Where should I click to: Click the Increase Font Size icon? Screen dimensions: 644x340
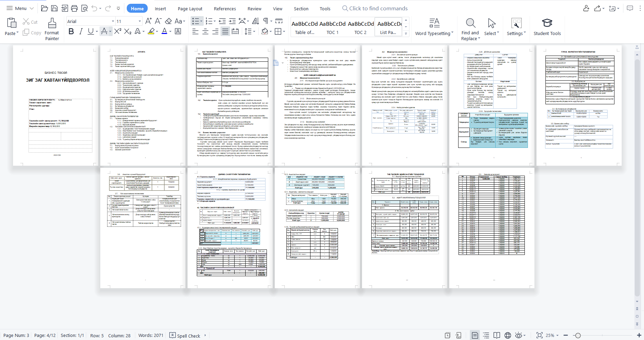(x=148, y=21)
